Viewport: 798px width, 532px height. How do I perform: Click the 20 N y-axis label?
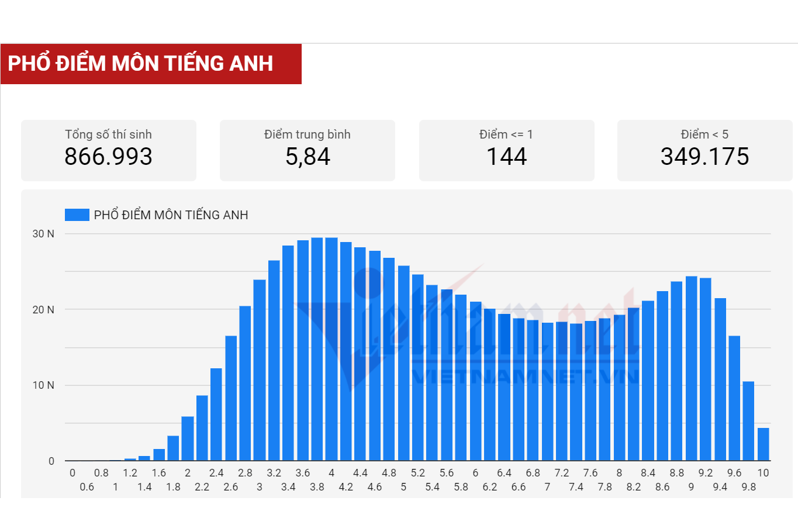[x=43, y=310]
